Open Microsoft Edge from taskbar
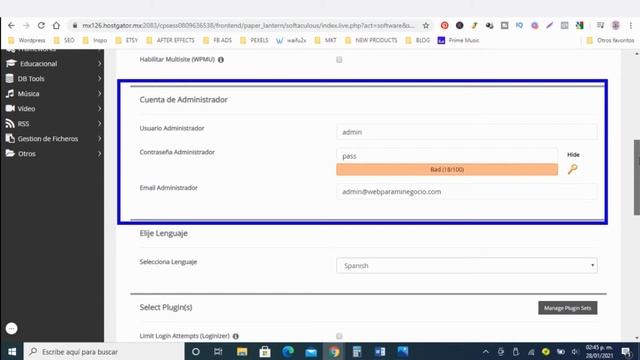The image size is (640, 360). 288,351
